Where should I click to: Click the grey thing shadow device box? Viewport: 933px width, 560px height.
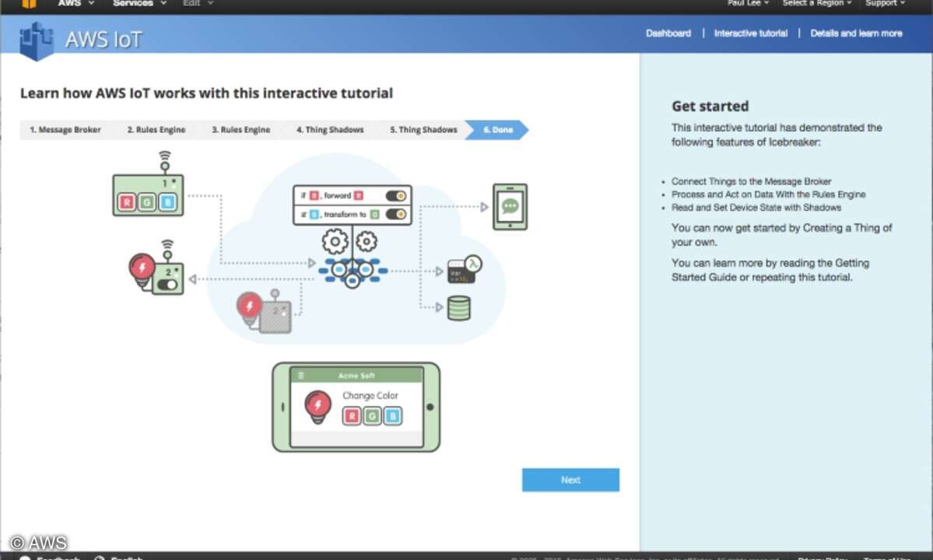click(x=275, y=316)
